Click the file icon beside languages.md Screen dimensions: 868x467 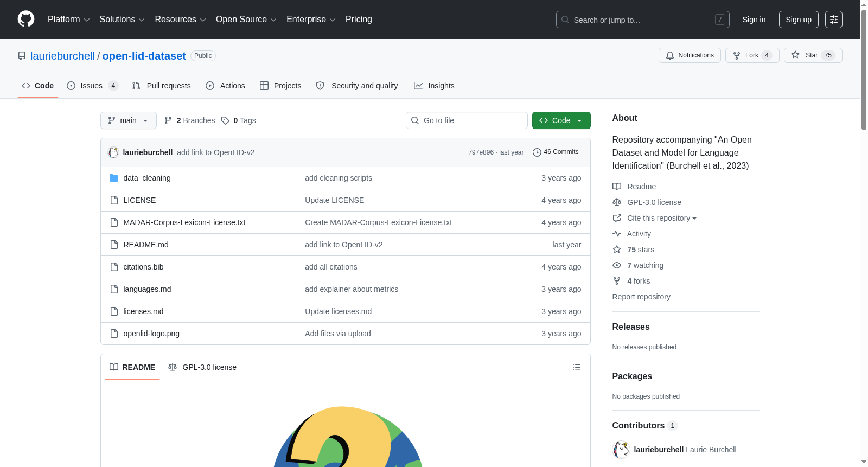pyautogui.click(x=114, y=289)
